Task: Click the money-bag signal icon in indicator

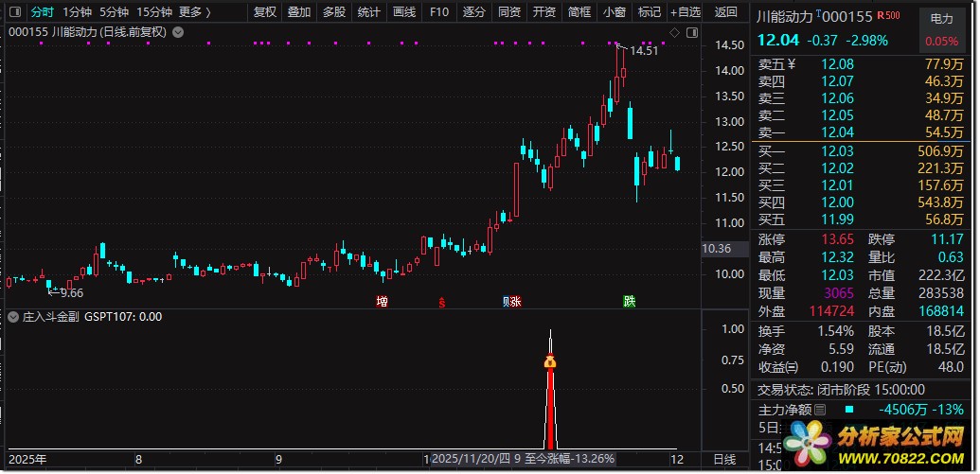Action: (550, 361)
